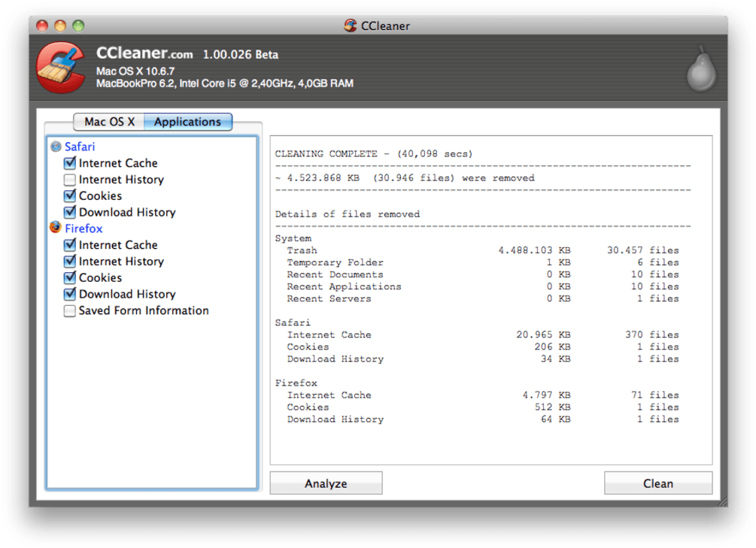Enable Saved Form Information for Firefox
The height and width of the screenshot is (548, 756).
point(69,310)
